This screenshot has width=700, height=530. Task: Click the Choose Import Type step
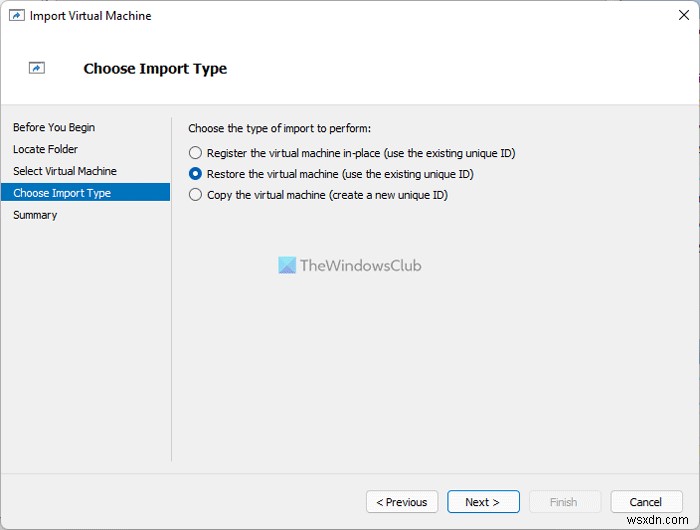[x=85, y=192]
